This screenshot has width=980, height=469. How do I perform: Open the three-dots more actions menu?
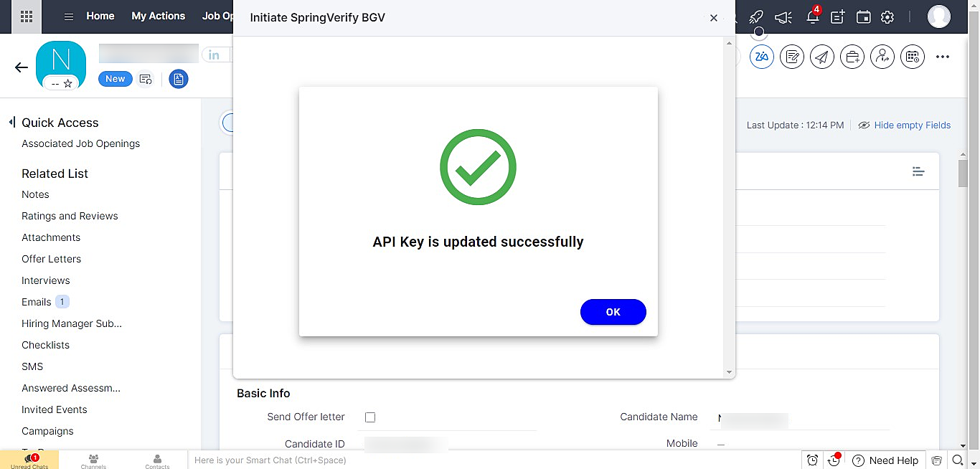(943, 57)
